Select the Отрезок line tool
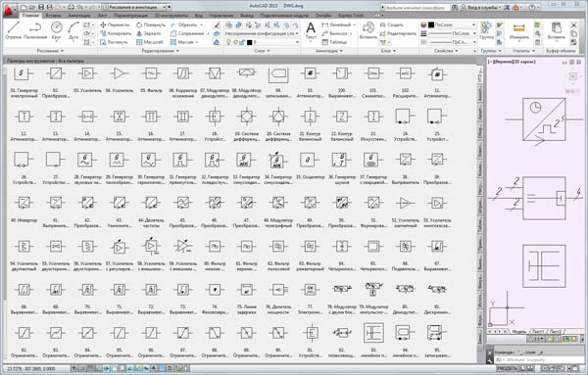This screenshot has height=375, width=588. click(x=13, y=30)
